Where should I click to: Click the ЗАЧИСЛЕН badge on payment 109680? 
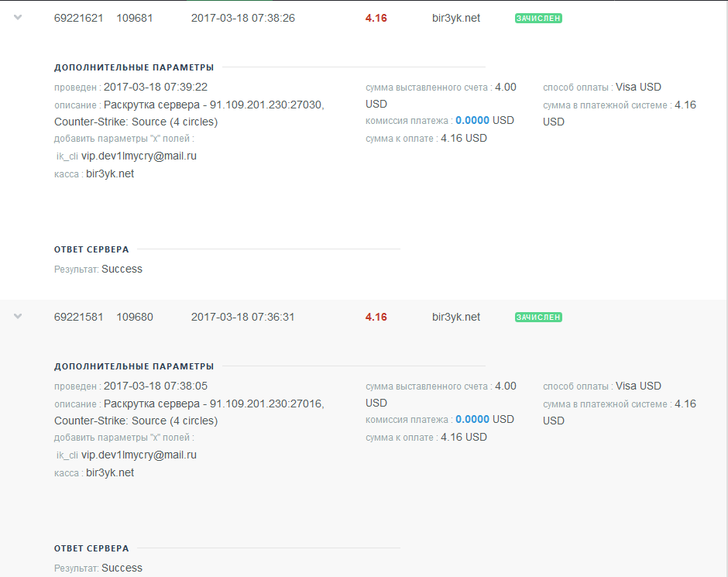[538, 317]
